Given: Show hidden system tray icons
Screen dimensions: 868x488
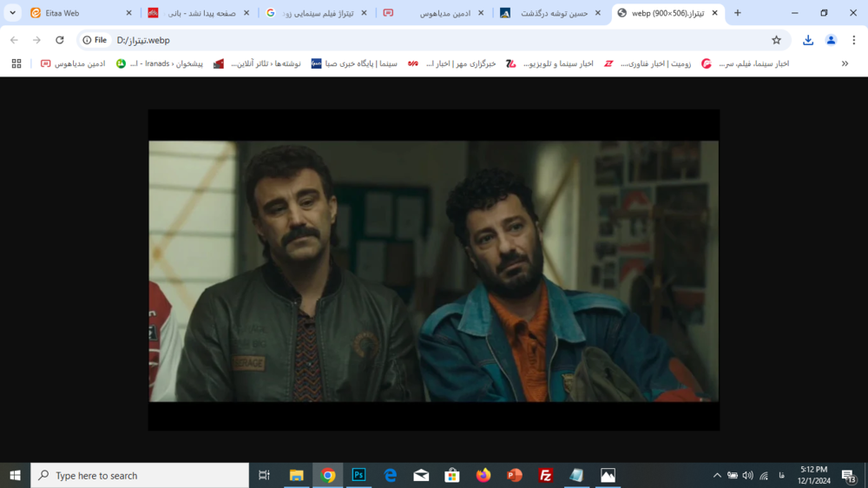Looking at the screenshot, I should (717, 475).
